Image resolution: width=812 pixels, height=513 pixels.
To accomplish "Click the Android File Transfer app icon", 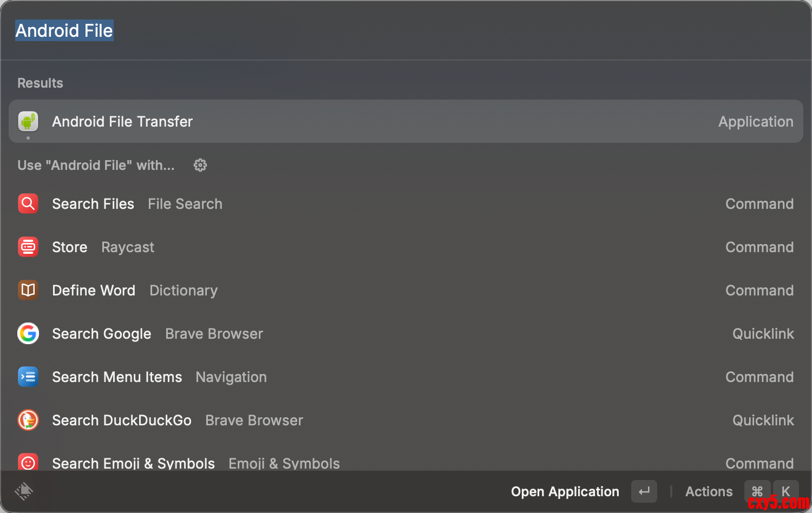I will [x=28, y=121].
